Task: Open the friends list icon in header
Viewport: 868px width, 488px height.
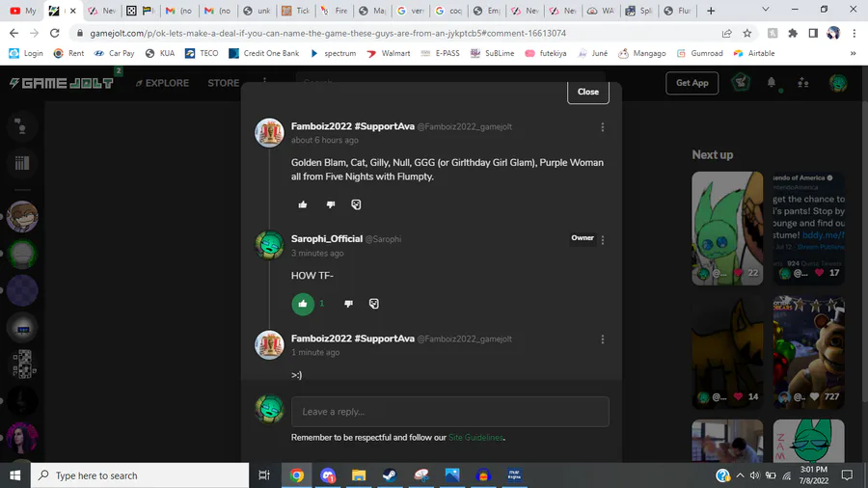Action: [x=803, y=83]
